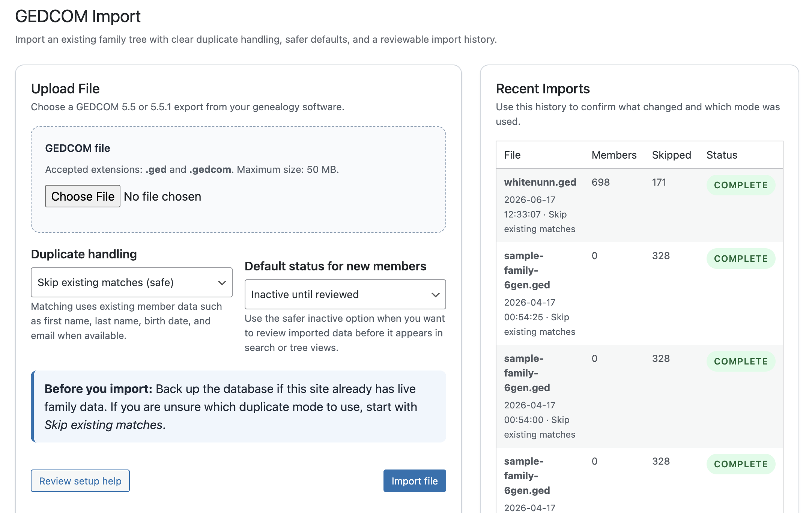The image size is (812, 513).
Task: Click the No file chosen text
Action: [162, 196]
